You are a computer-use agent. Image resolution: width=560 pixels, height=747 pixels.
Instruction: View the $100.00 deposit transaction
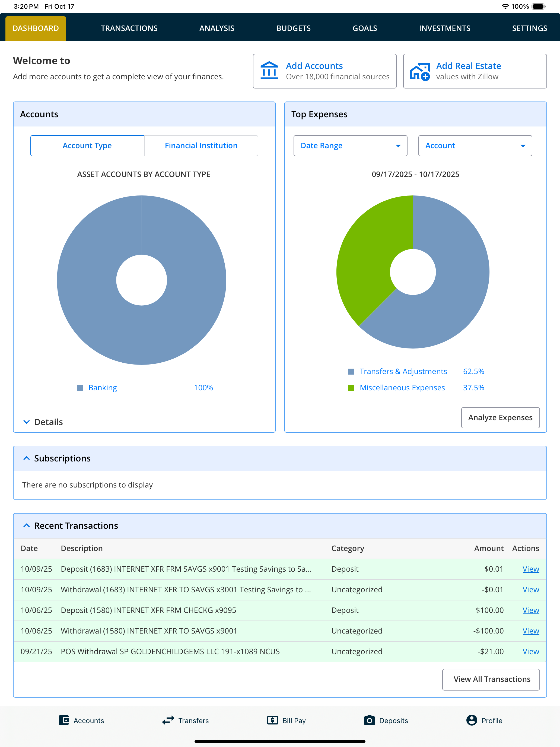point(531,610)
